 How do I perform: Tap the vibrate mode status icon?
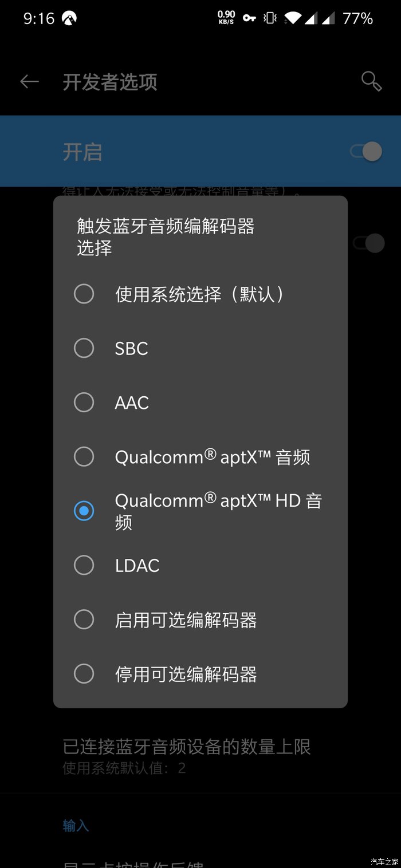pyautogui.click(x=270, y=18)
